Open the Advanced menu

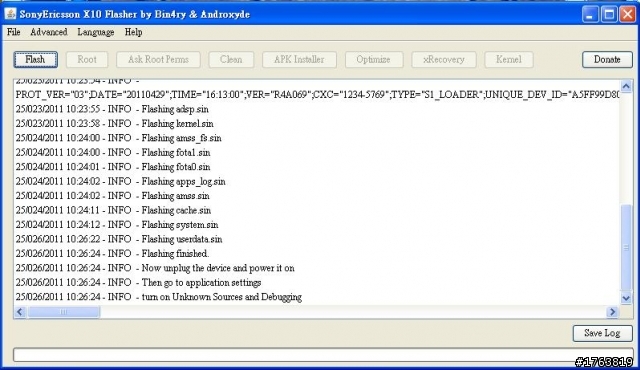tap(49, 32)
